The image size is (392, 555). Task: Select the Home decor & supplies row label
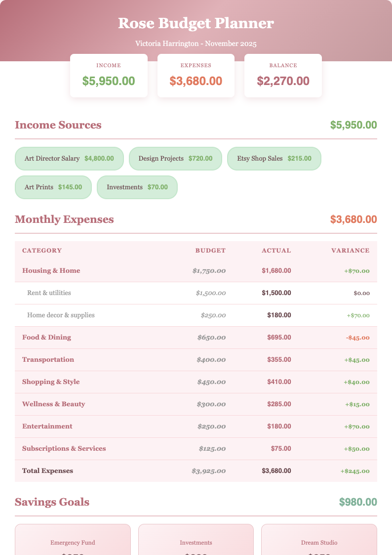click(61, 315)
